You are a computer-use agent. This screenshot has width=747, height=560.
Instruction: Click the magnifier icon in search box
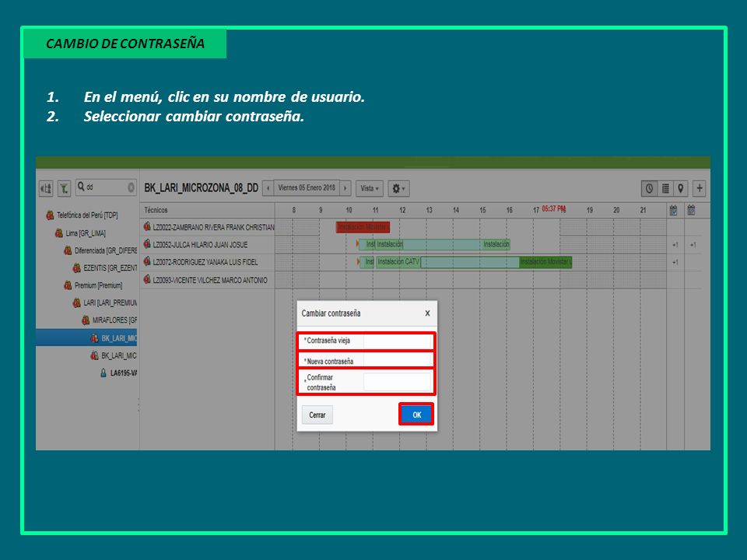pyautogui.click(x=81, y=187)
